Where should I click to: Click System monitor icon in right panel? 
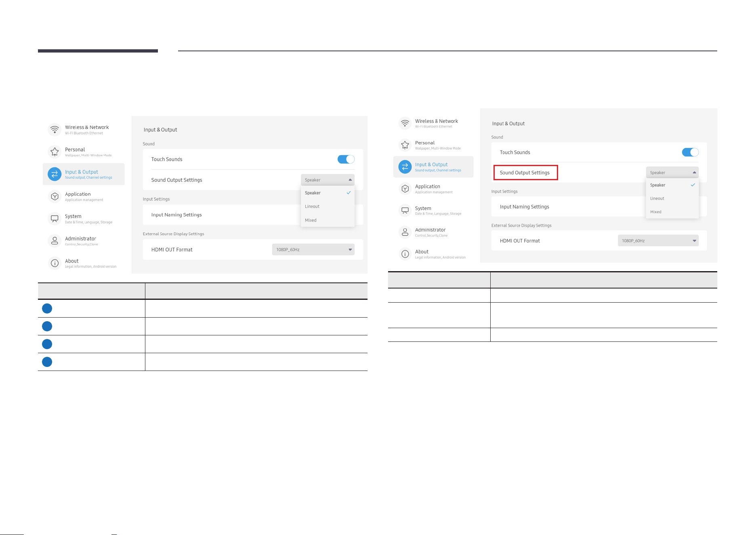405,211
